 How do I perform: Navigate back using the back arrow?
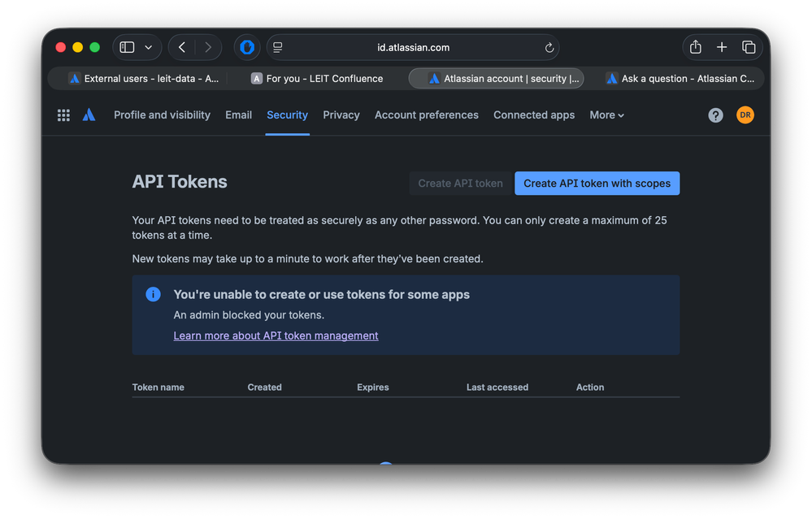click(x=181, y=47)
